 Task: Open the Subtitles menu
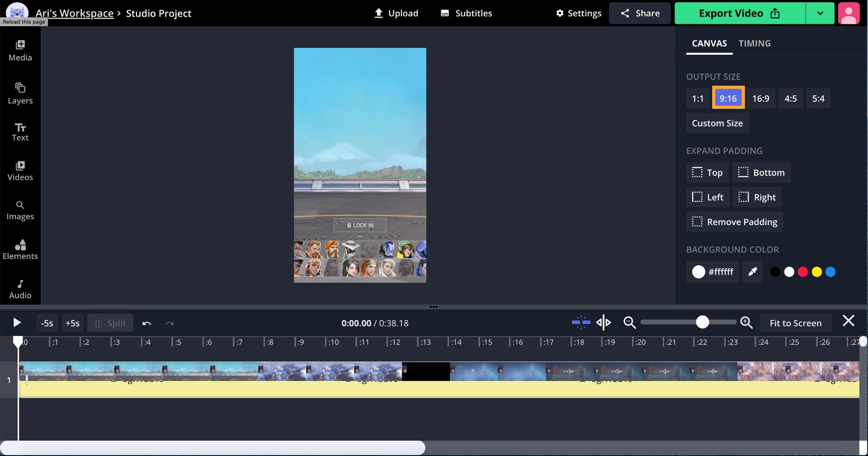[467, 13]
